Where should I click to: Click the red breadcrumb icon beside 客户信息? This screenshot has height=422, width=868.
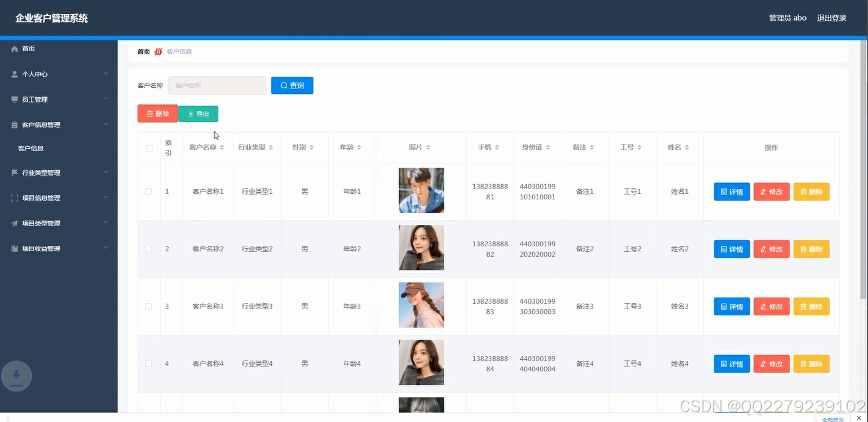[158, 51]
